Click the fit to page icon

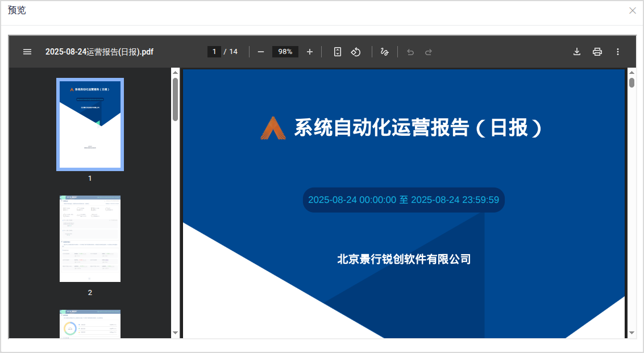[x=338, y=52]
